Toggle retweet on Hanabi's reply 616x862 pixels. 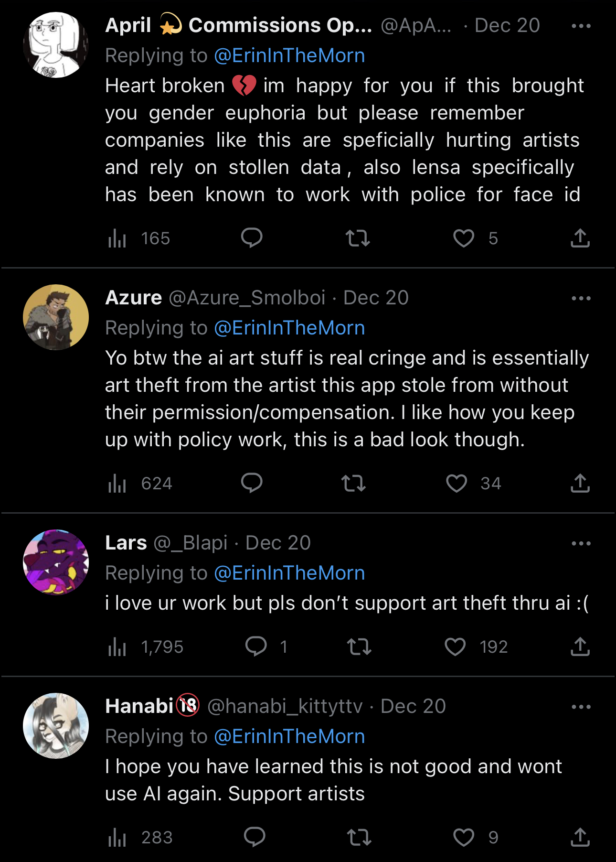tap(359, 837)
